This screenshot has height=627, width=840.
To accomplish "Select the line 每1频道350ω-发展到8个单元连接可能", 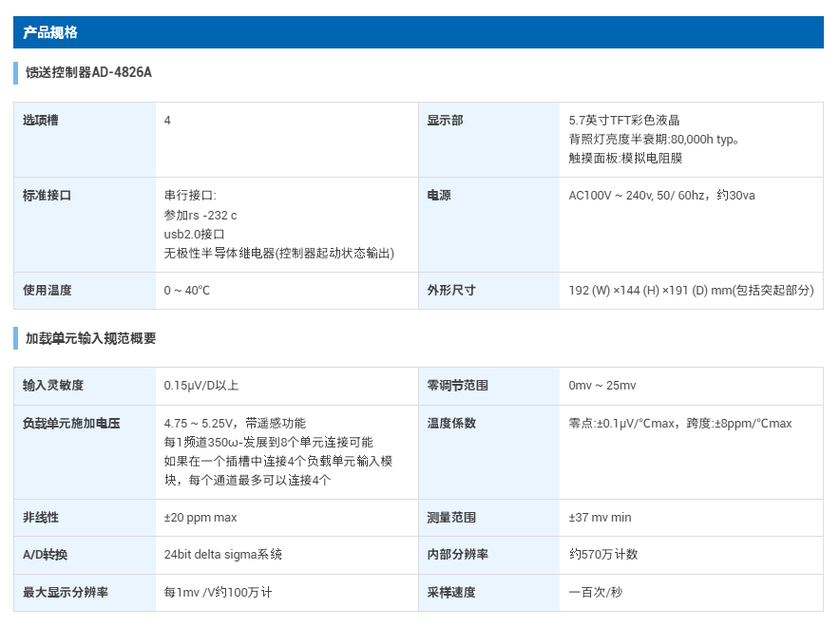I will pyautogui.click(x=268, y=443).
